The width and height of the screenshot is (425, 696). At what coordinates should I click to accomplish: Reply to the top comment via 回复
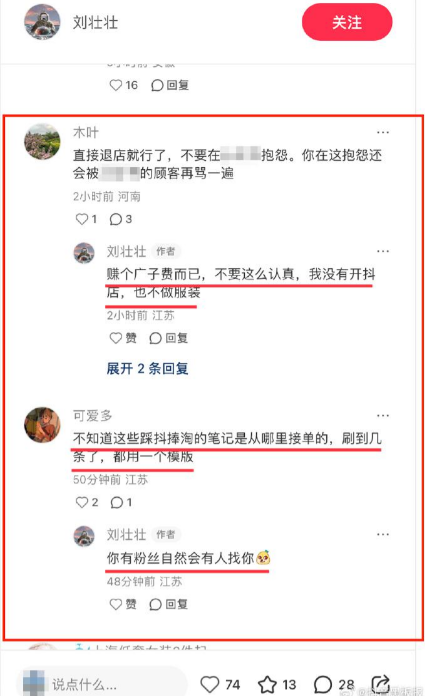(x=170, y=85)
